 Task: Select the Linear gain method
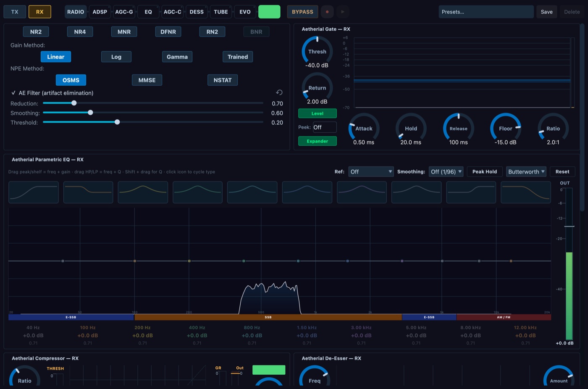point(56,57)
